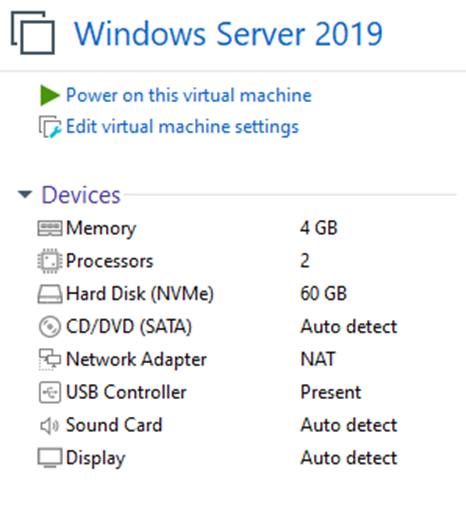Click the Sound Card speaker icon

(x=49, y=425)
